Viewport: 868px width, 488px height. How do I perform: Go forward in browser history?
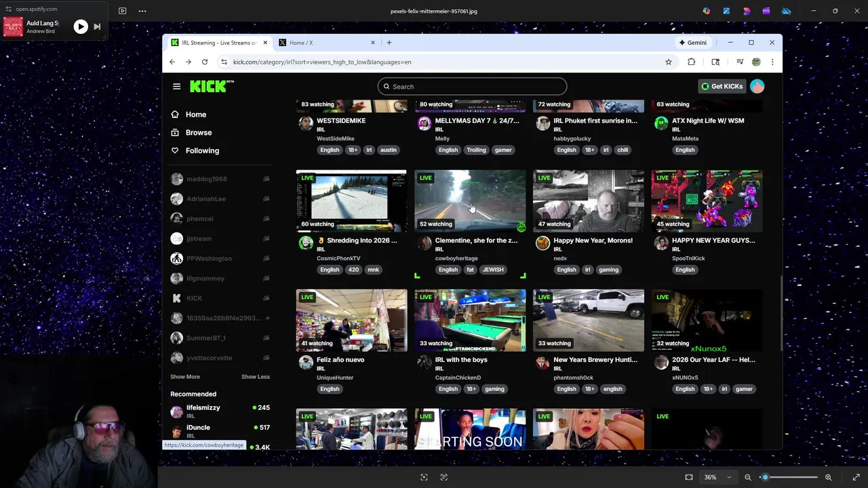[x=189, y=62]
